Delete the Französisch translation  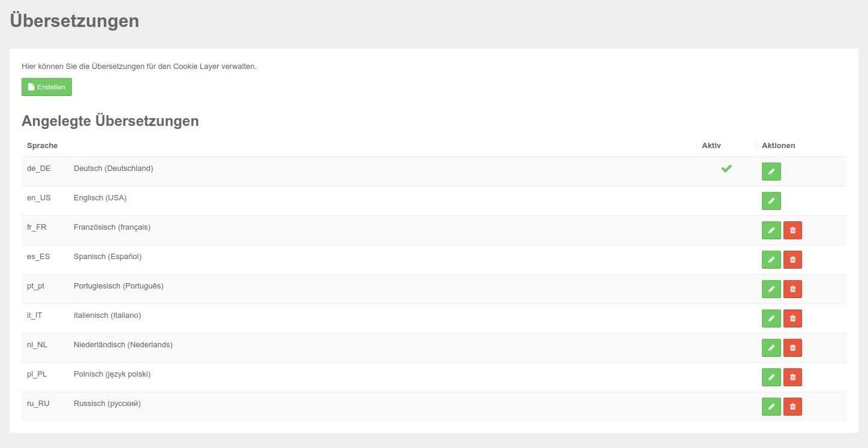click(792, 230)
